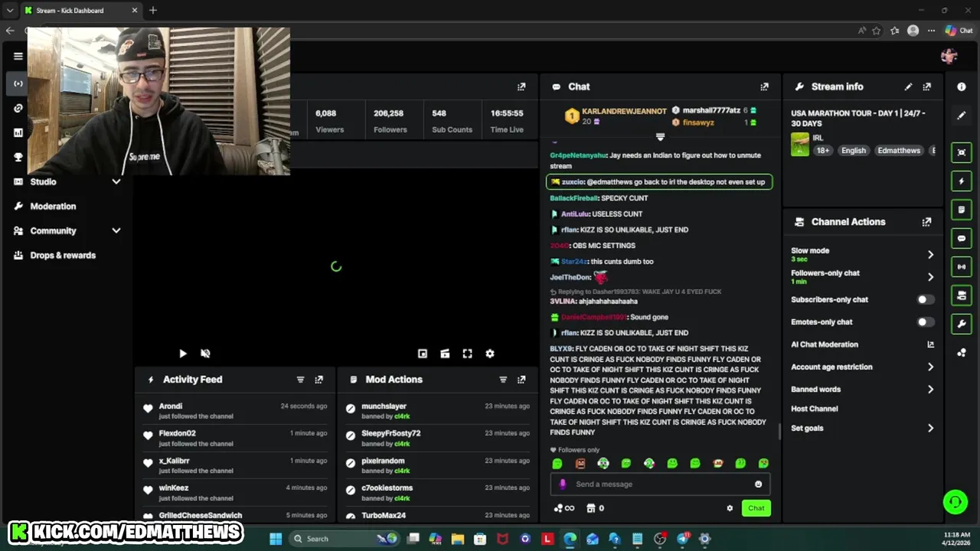Select the Stream icon in left sidebar
This screenshot has width=980, height=551.
[x=18, y=83]
